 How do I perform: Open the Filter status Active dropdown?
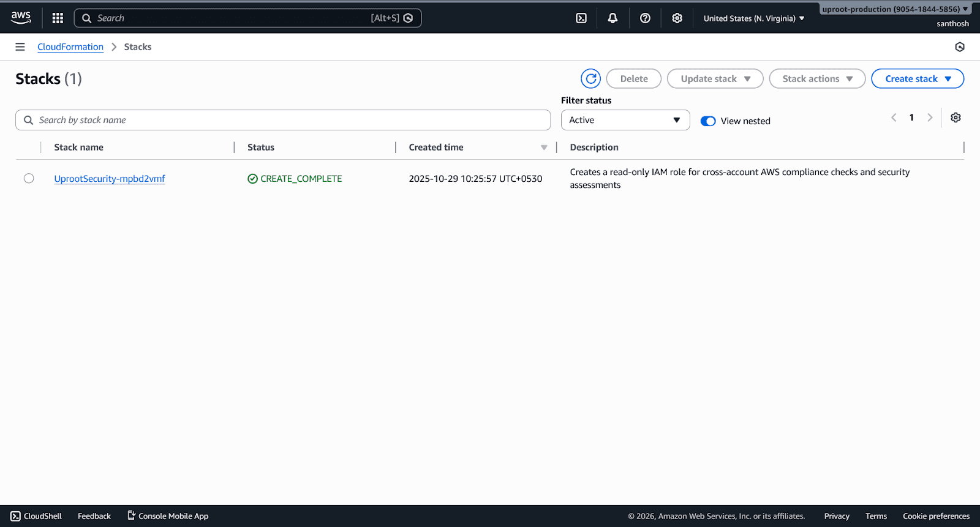tap(625, 120)
